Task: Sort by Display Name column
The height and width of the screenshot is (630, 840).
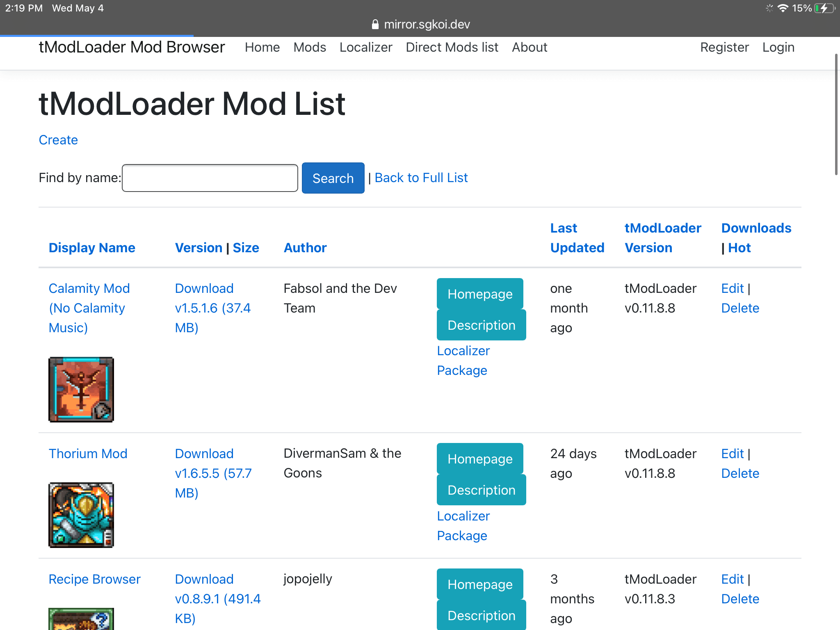Action: pos(92,248)
